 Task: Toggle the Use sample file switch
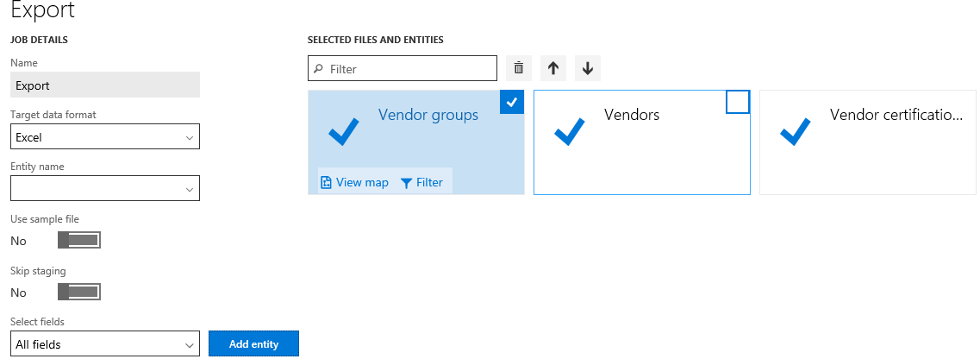coord(78,240)
